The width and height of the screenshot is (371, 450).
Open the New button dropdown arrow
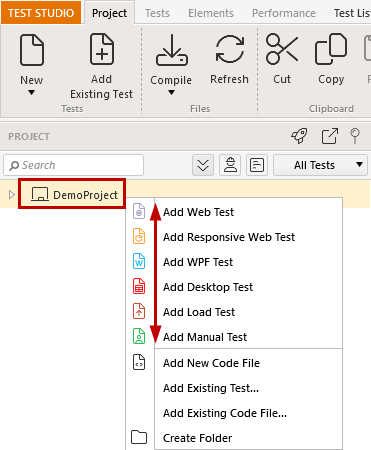[31, 93]
